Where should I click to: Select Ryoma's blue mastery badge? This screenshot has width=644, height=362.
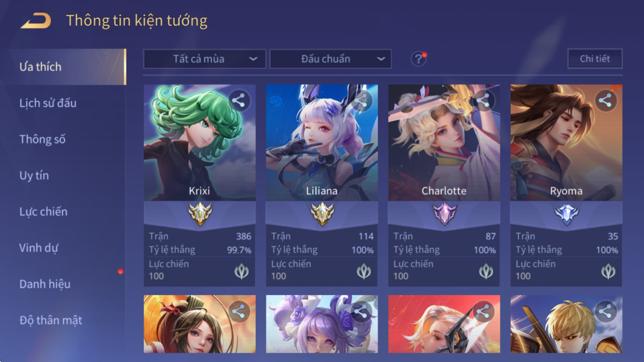(566, 214)
